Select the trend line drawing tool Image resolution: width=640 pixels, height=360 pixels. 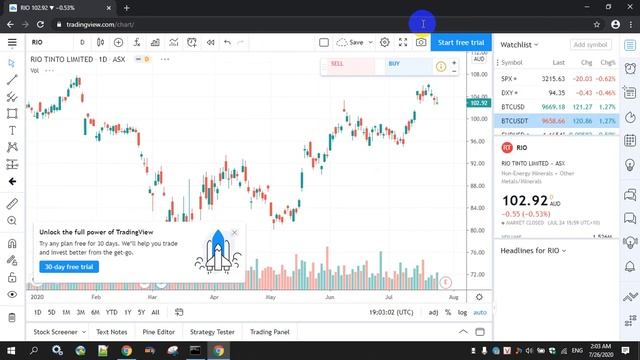point(12,80)
